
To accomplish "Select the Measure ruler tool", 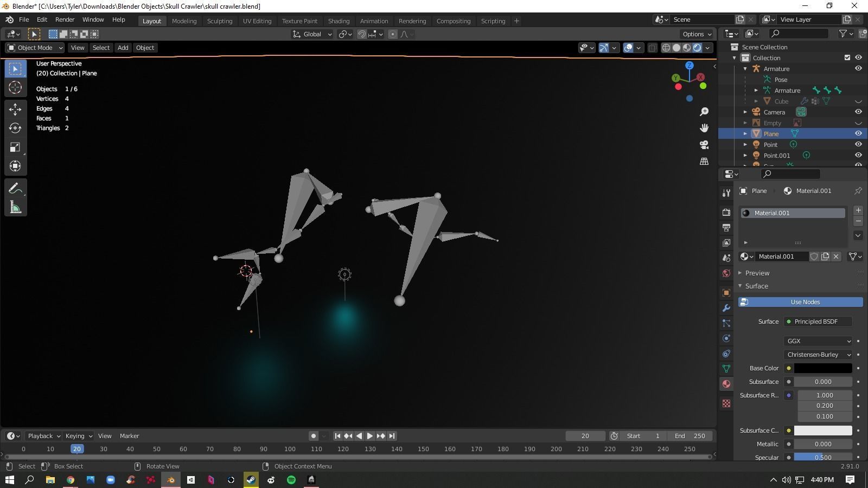I will (15, 207).
